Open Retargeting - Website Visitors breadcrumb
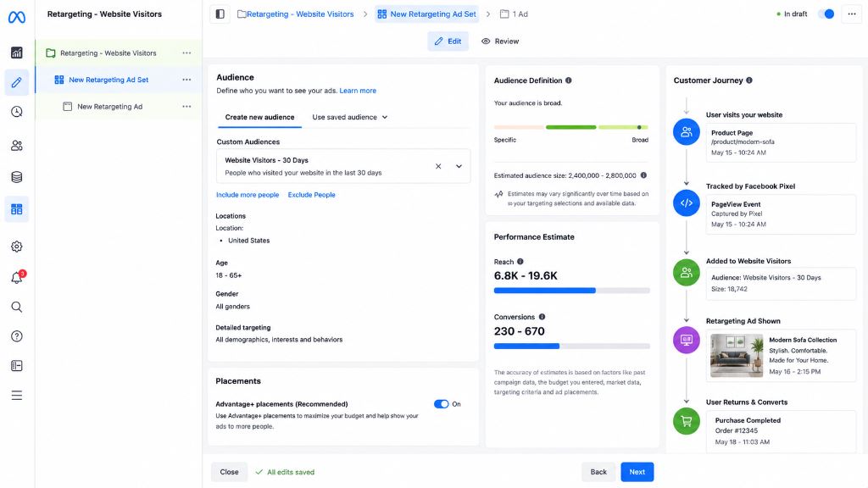868x488 pixels. [296, 14]
